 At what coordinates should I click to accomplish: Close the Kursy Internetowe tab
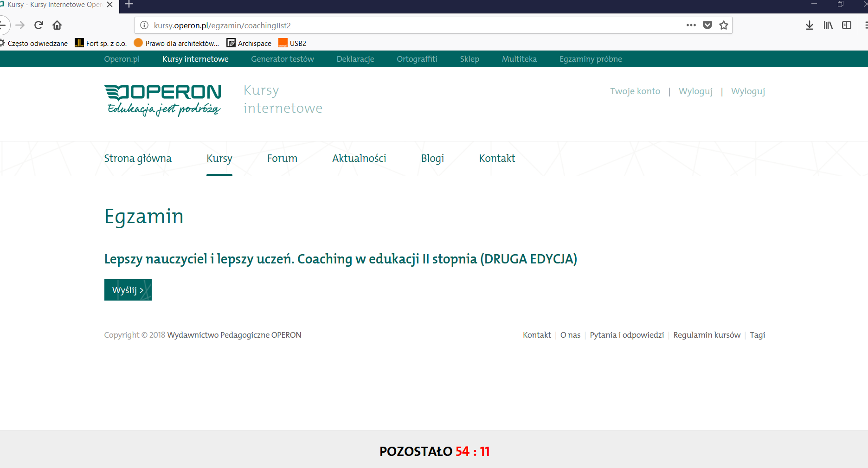click(109, 5)
